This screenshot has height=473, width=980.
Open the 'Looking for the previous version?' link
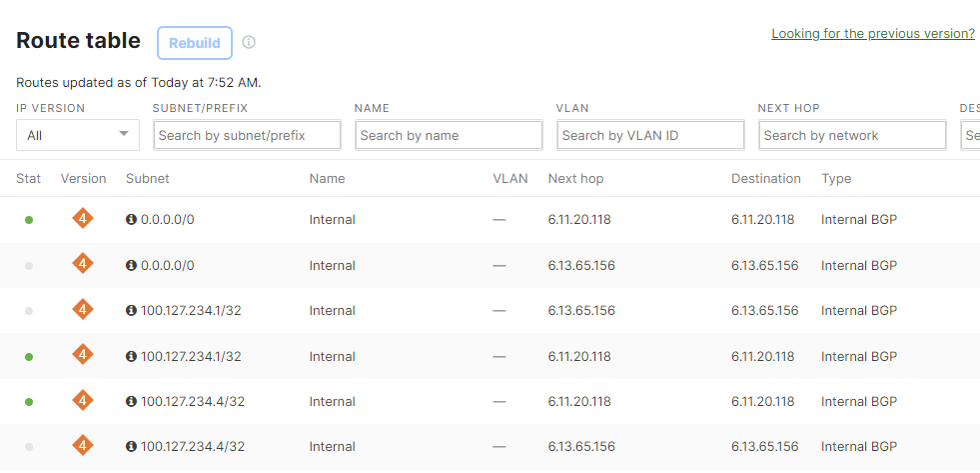(872, 34)
